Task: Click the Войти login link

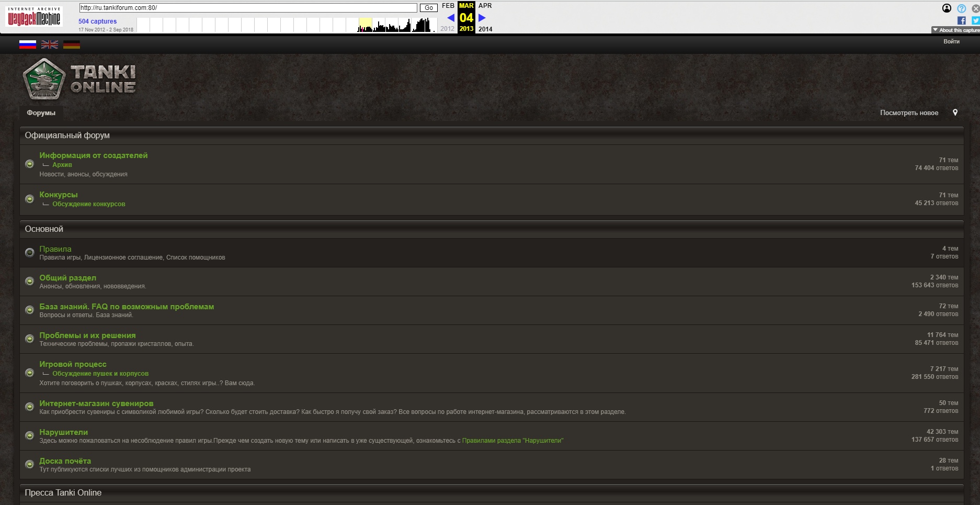Action: pyautogui.click(x=951, y=41)
